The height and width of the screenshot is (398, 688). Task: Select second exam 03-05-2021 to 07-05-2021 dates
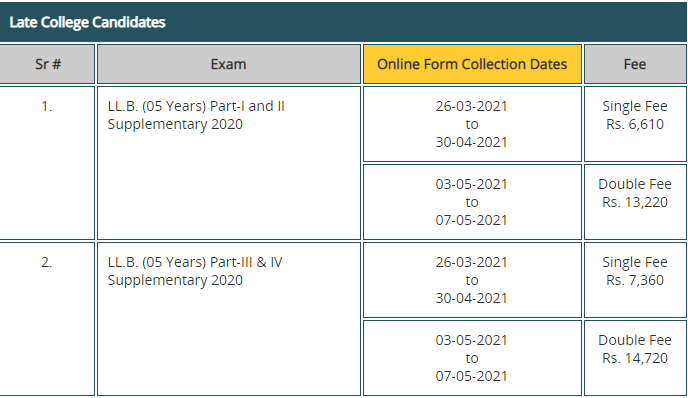pos(472,358)
